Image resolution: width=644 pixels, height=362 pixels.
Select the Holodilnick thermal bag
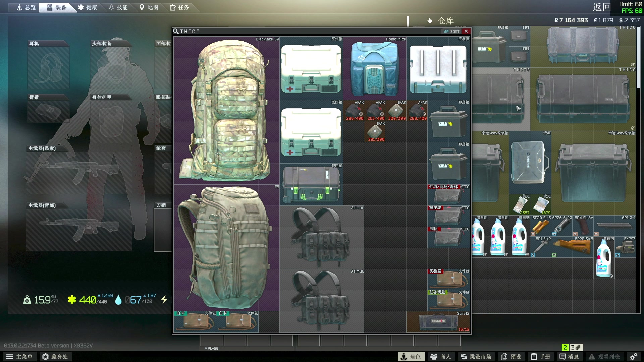[x=375, y=68]
